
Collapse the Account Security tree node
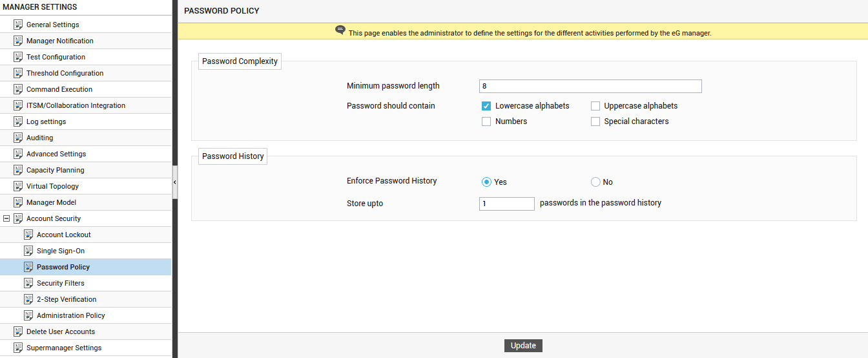coord(6,218)
